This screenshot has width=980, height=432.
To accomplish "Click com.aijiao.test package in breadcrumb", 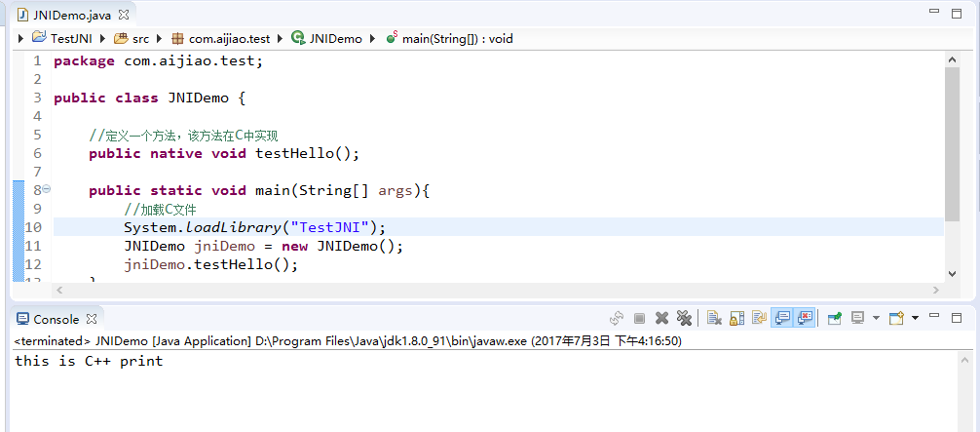I will [229, 39].
